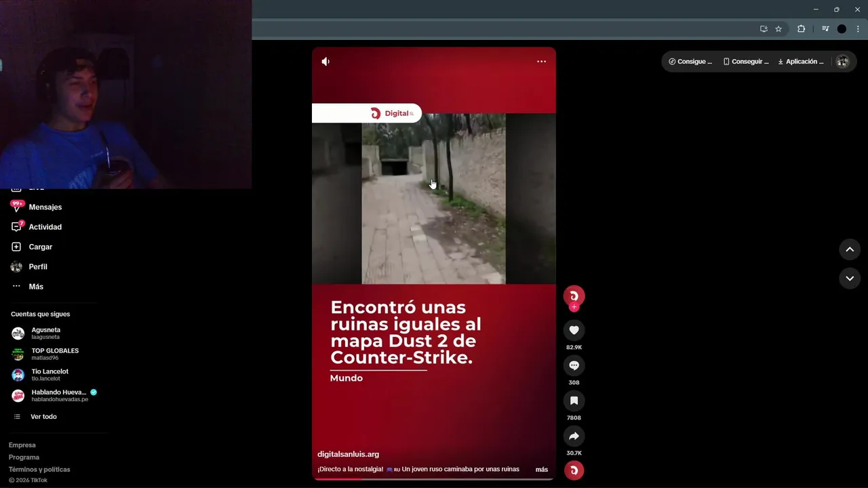Expand followed accounts with Ver todo
Screen dimensions: 868x488
pyautogui.click(x=43, y=417)
